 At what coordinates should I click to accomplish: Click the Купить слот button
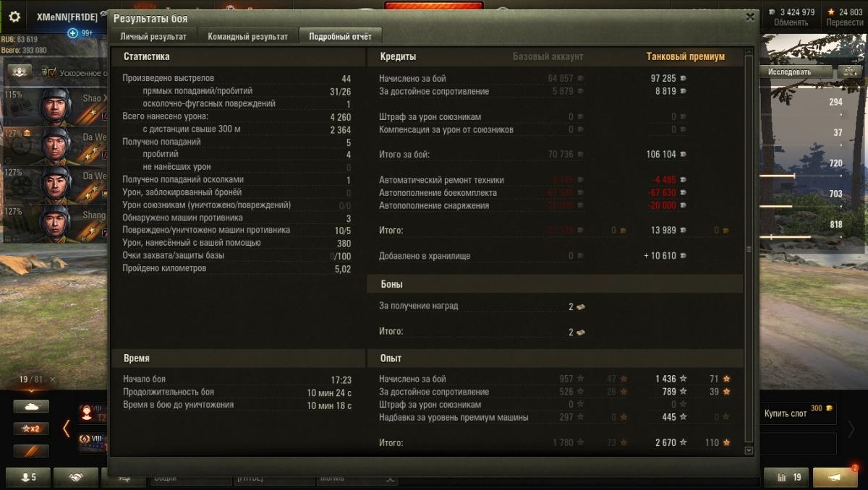[799, 413]
